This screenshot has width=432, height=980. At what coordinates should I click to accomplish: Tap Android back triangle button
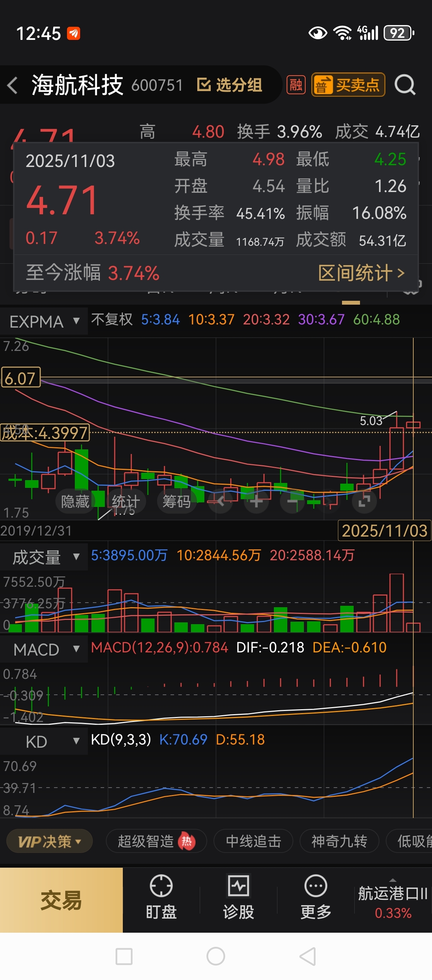(x=308, y=956)
